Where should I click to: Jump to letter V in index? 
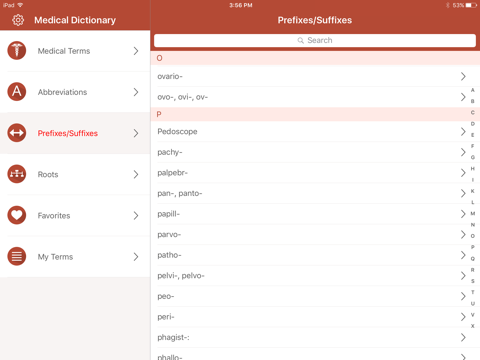[473, 315]
